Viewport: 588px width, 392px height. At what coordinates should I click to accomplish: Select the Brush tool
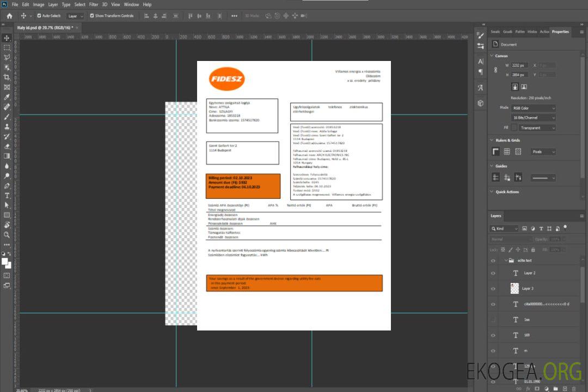(7, 117)
